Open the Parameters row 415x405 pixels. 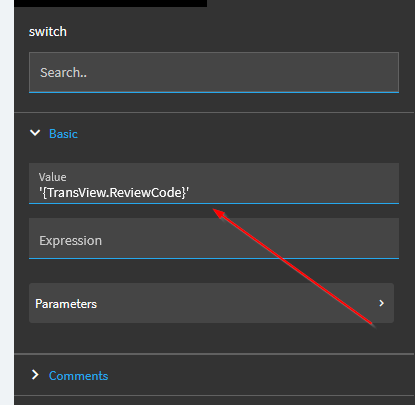[x=211, y=303]
